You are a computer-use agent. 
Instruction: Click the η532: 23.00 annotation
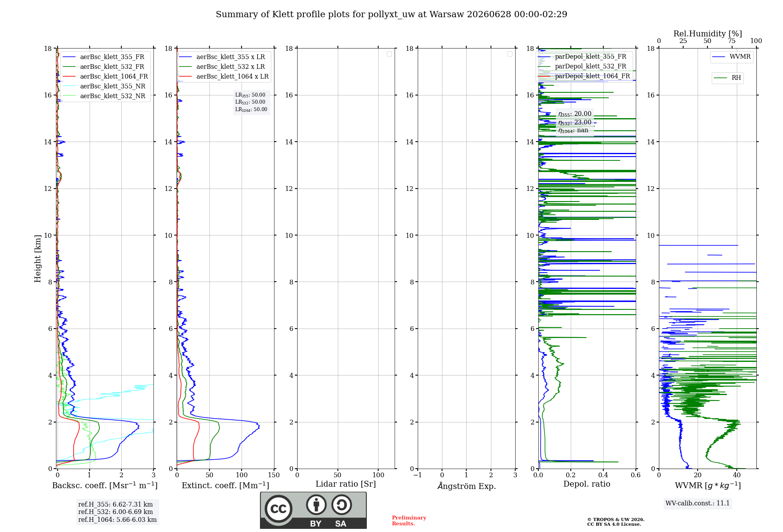point(575,122)
